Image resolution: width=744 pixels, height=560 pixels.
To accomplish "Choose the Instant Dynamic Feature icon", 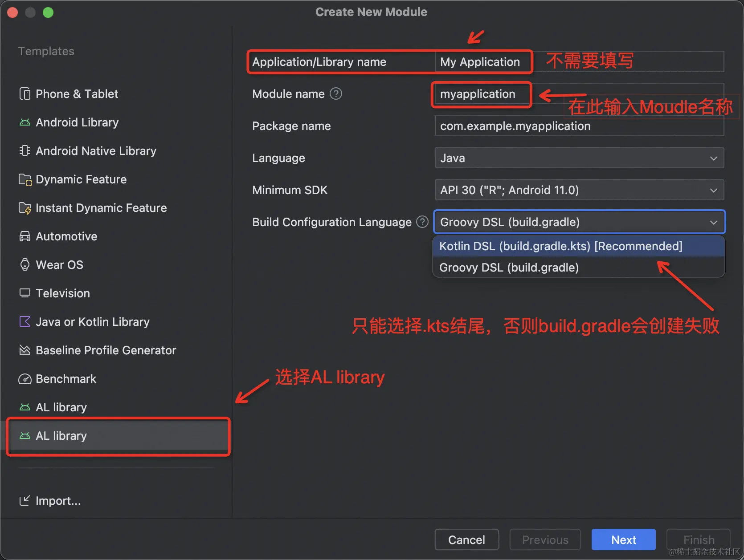I will pos(25,208).
